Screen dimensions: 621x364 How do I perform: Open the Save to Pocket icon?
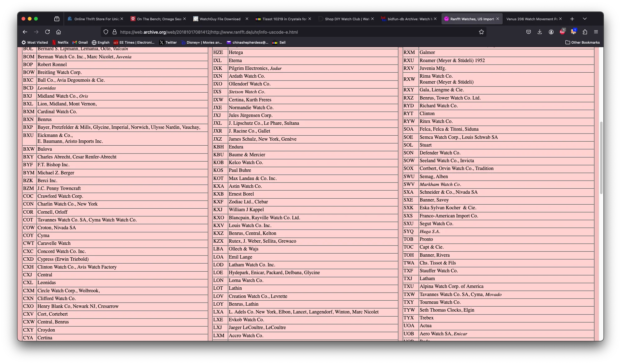[x=528, y=32]
